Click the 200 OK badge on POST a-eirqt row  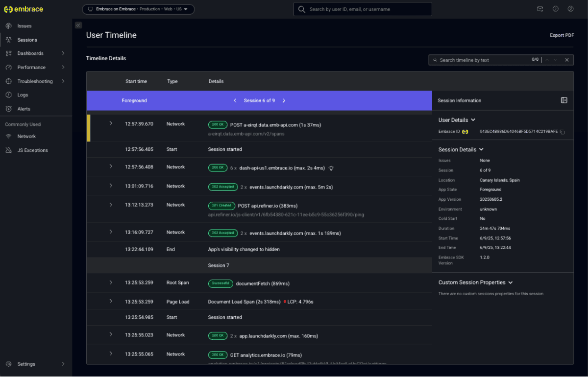pyautogui.click(x=218, y=125)
